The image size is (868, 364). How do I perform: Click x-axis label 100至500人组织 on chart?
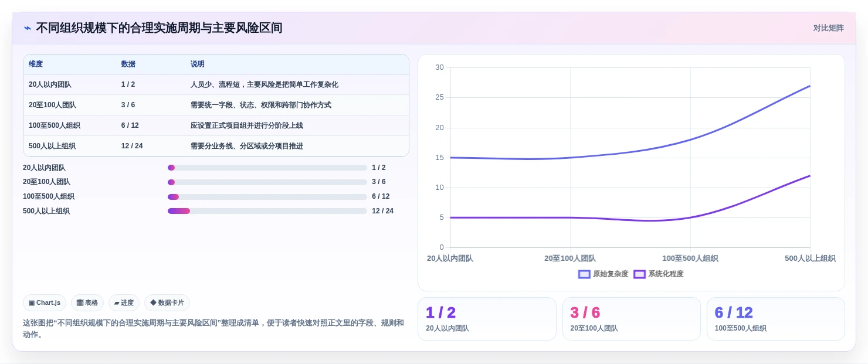point(690,258)
